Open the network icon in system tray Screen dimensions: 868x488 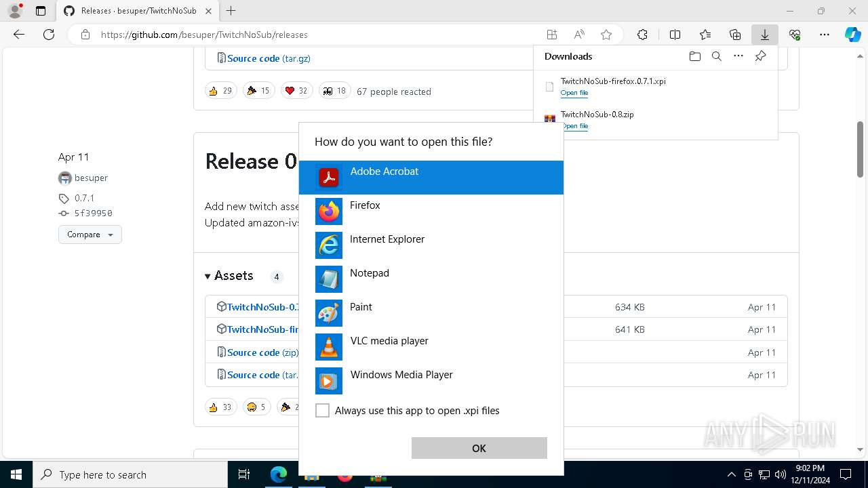(764, 474)
